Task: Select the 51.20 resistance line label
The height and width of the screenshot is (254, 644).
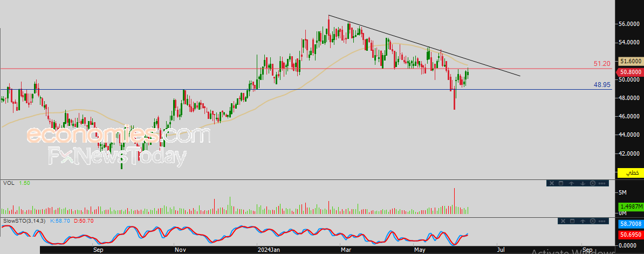Action: tap(601, 64)
